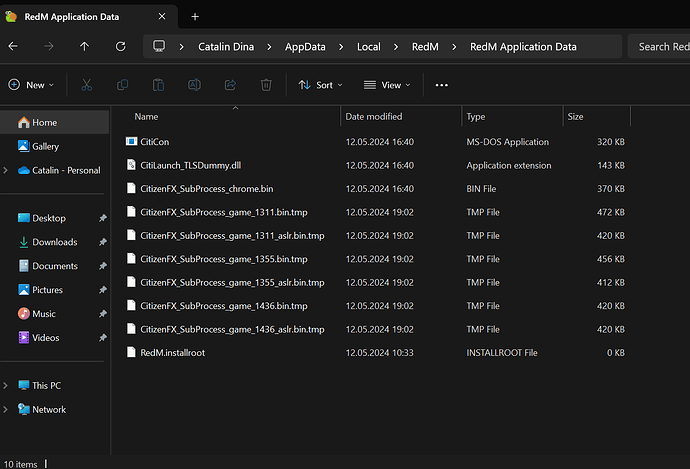Click the Delete trash icon
The height and width of the screenshot is (469, 690).
[x=266, y=85]
